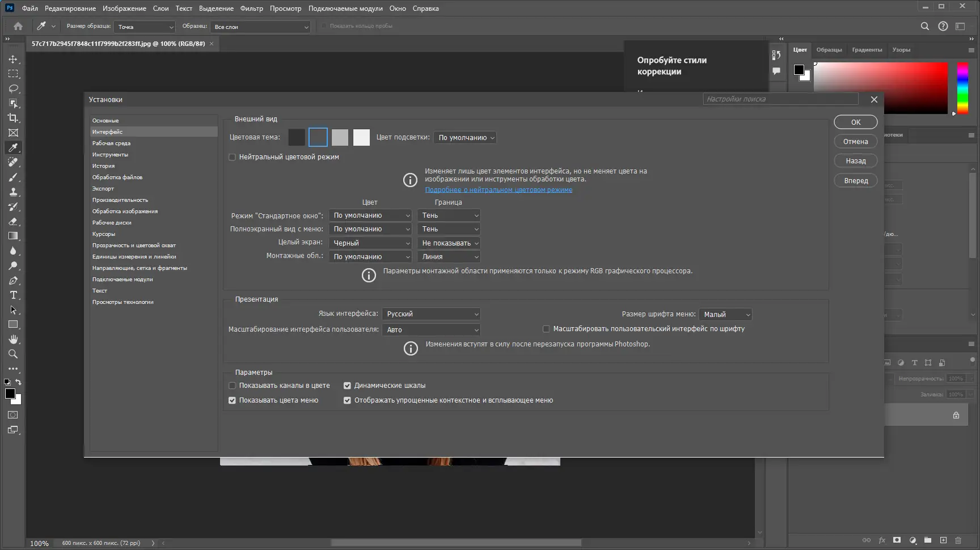This screenshot has width=980, height=550.
Task: Select the Move tool
Action: tap(13, 59)
